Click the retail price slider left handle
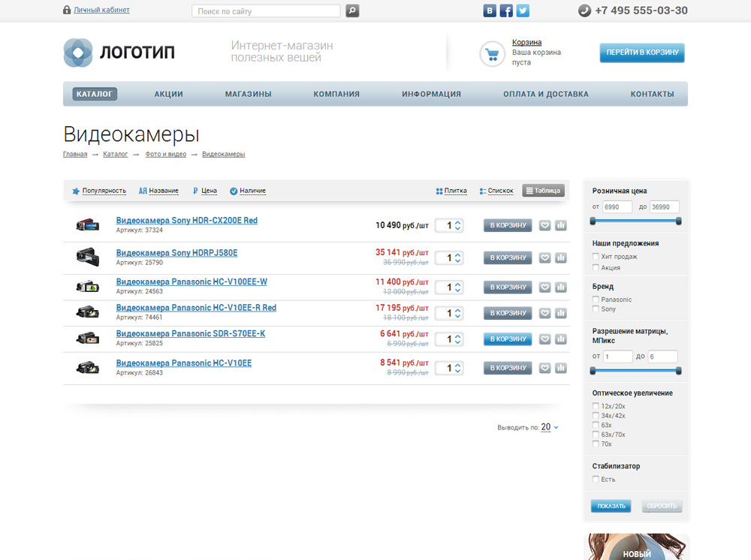The height and width of the screenshot is (560, 751). (x=593, y=221)
